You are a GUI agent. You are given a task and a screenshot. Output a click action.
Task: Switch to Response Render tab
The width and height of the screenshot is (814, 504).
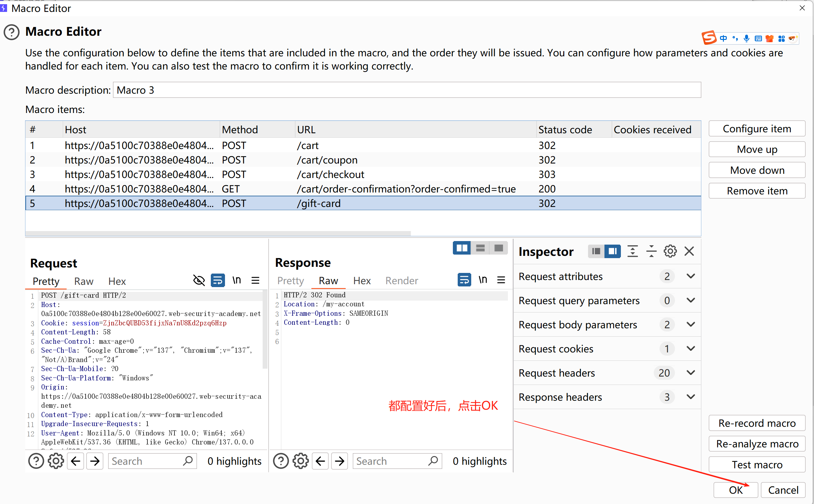tap(401, 280)
